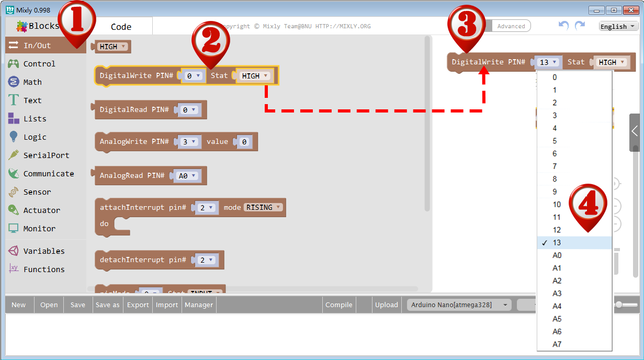This screenshot has width=644, height=360.
Task: Click the Save as button
Action: click(108, 305)
